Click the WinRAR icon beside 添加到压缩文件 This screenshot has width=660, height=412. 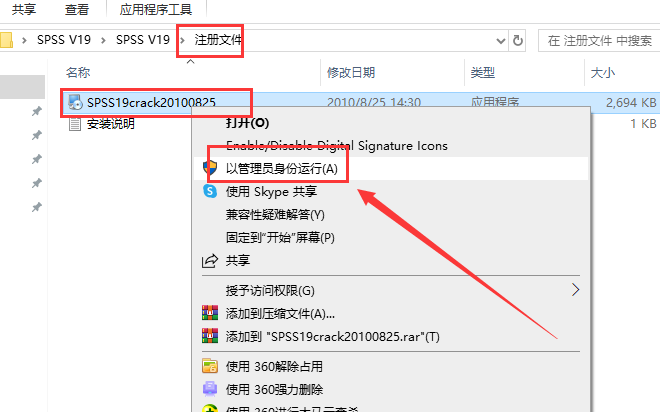pyautogui.click(x=210, y=313)
